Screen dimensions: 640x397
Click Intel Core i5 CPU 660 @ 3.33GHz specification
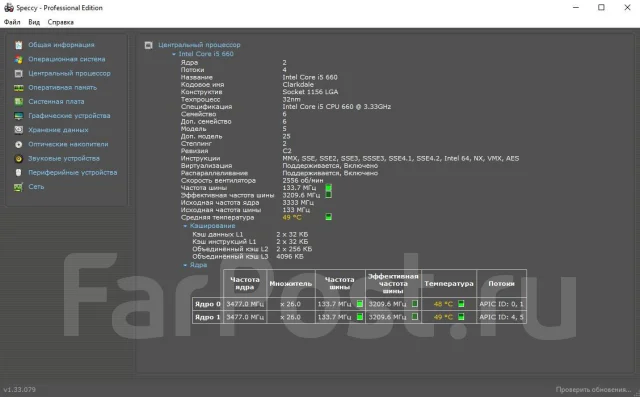tap(336, 107)
